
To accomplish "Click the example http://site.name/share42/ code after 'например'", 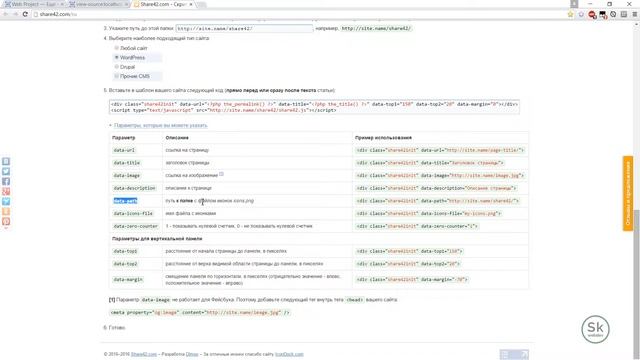I will (x=376, y=29).
